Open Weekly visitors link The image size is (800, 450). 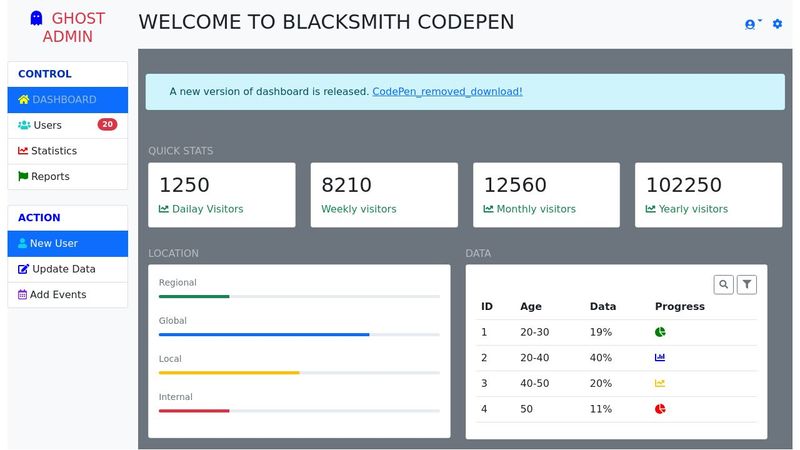tap(358, 209)
